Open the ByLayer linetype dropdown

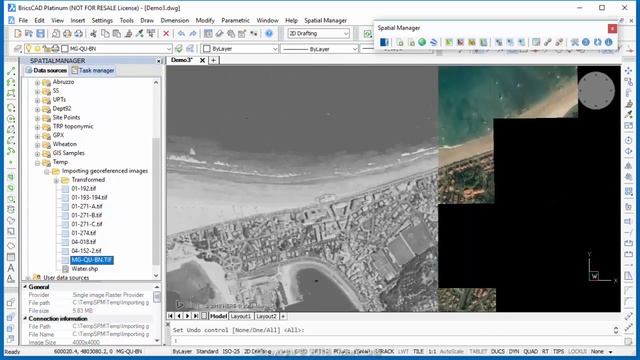pyautogui.click(x=320, y=49)
